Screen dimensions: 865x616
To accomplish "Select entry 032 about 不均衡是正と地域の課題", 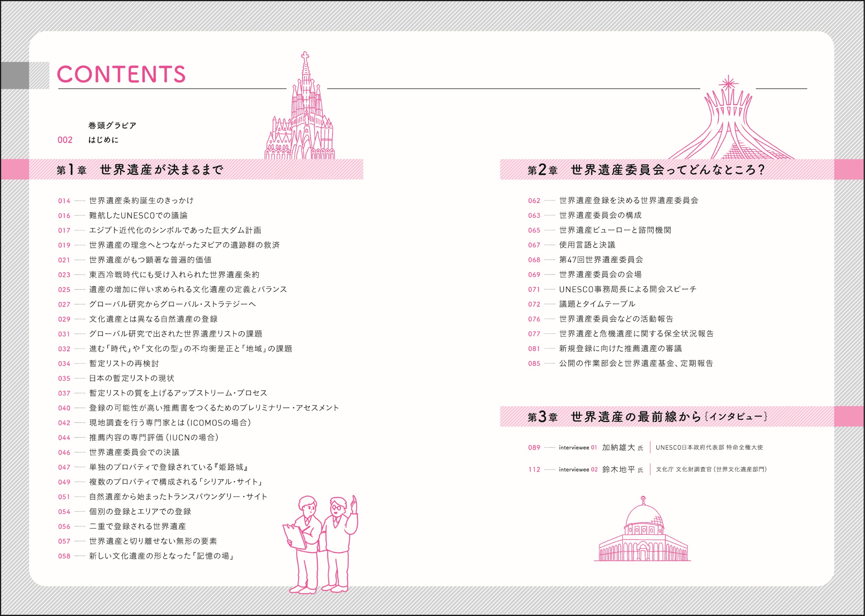I will click(x=175, y=348).
